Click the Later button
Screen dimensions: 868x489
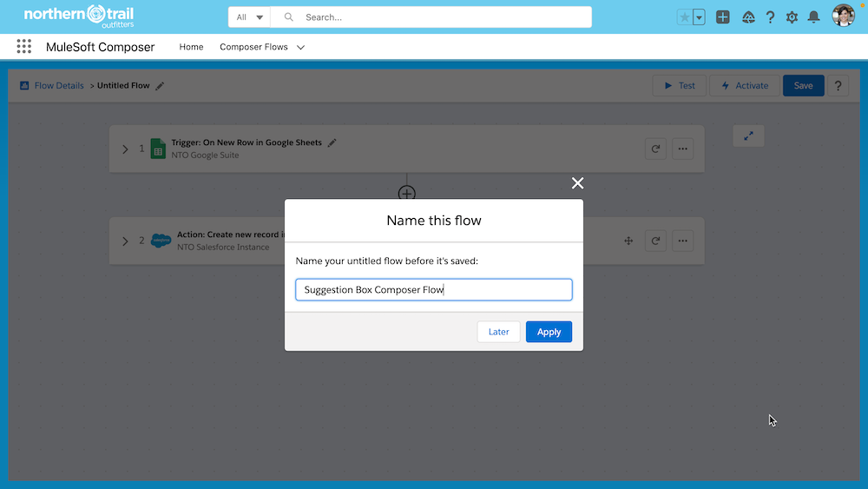click(x=499, y=332)
